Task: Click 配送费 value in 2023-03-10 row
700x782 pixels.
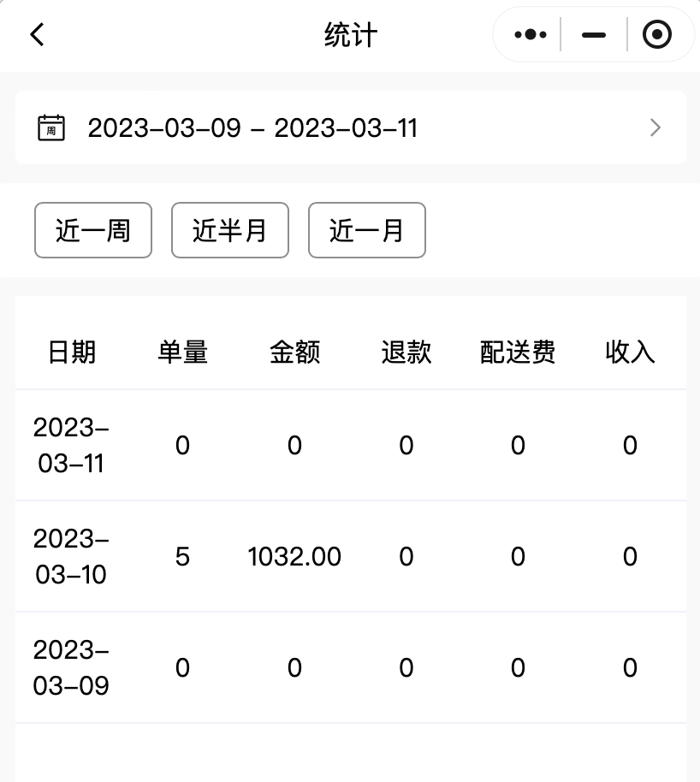Action: coord(518,557)
